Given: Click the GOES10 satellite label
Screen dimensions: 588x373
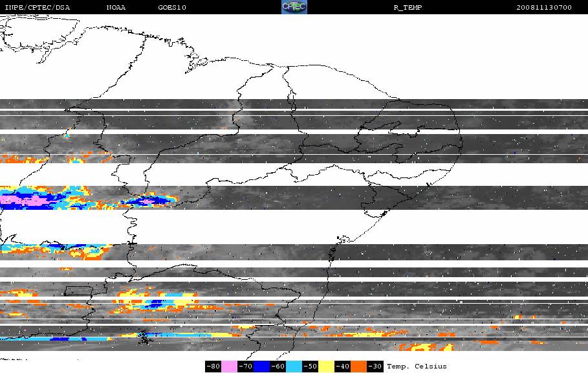Looking at the screenshot, I should (172, 7).
